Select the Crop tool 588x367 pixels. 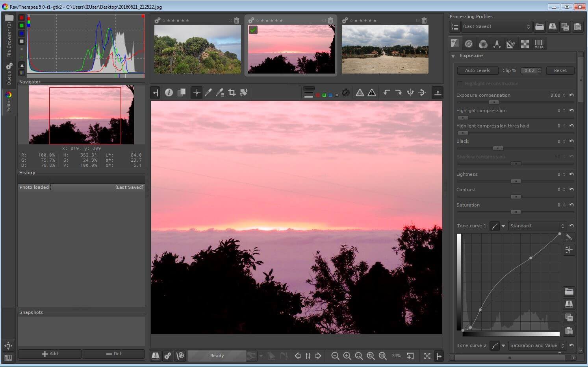tap(232, 92)
